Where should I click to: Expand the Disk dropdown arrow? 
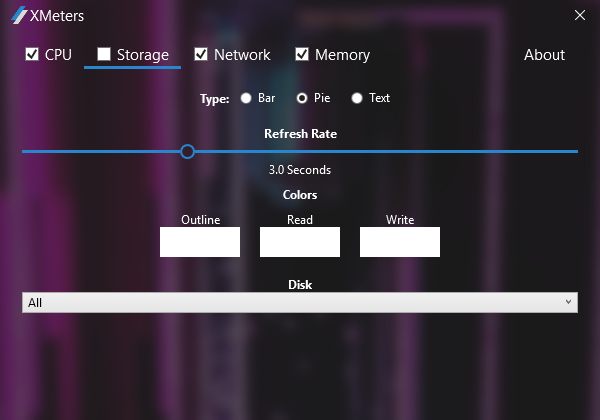pos(569,302)
